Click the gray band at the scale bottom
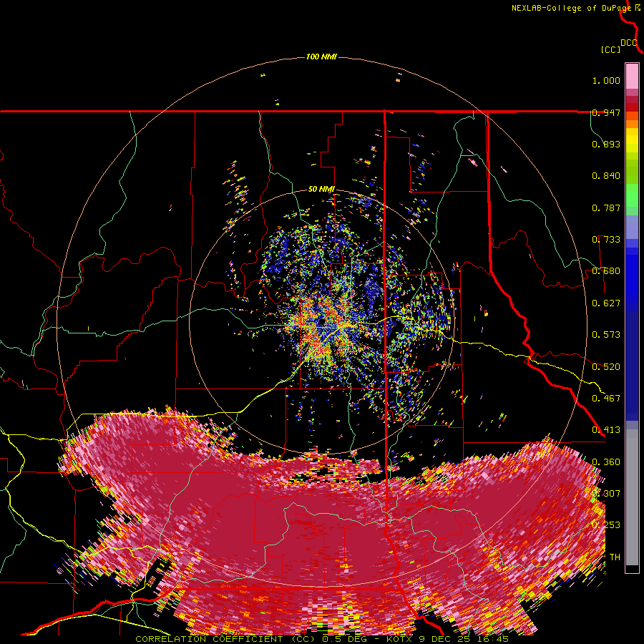This screenshot has width=644, height=644. [632, 497]
